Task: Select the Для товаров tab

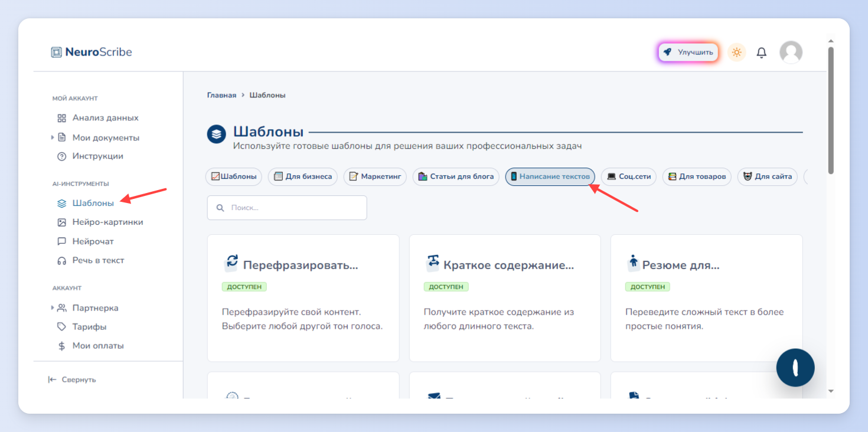Action: 697,176
